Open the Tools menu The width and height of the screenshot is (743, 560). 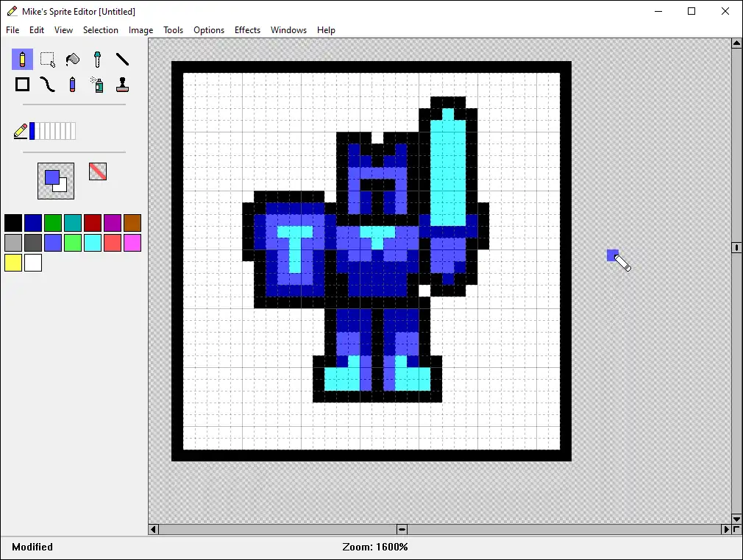pos(174,30)
